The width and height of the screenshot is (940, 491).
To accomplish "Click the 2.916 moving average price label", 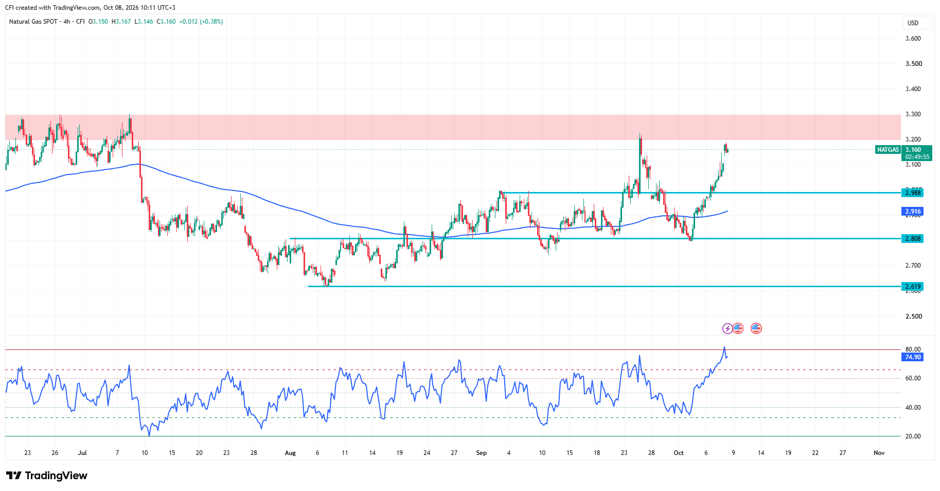I will tap(913, 212).
